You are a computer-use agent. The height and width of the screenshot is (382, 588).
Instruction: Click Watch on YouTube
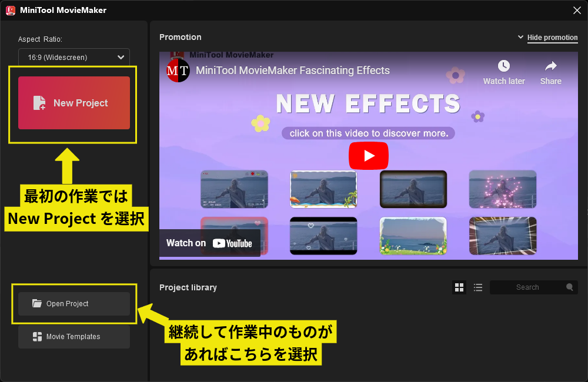(x=209, y=243)
